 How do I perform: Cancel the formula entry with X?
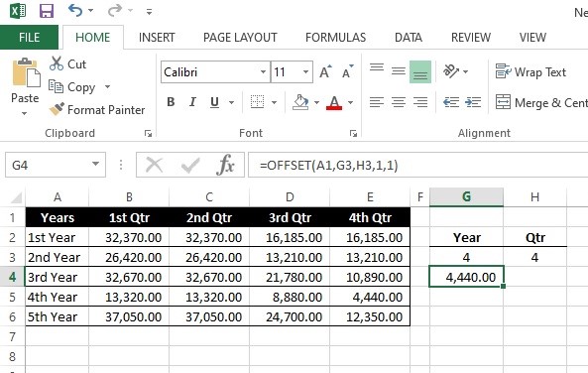(154, 165)
